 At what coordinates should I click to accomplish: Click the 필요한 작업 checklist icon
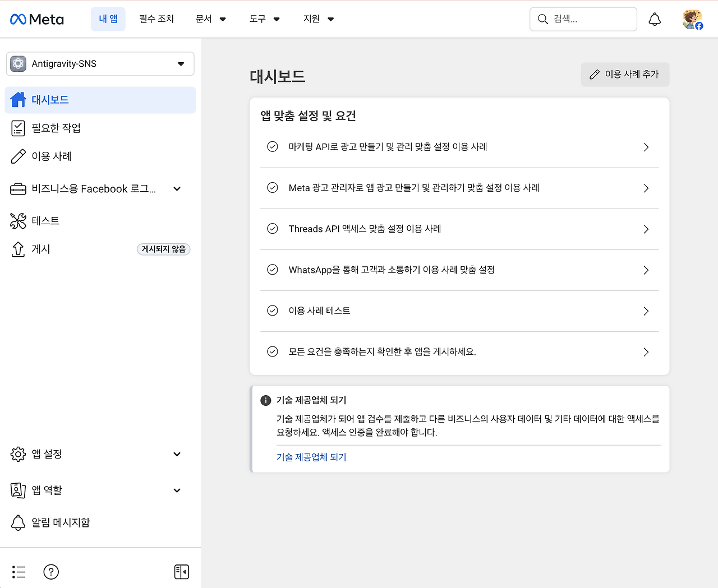[18, 128]
